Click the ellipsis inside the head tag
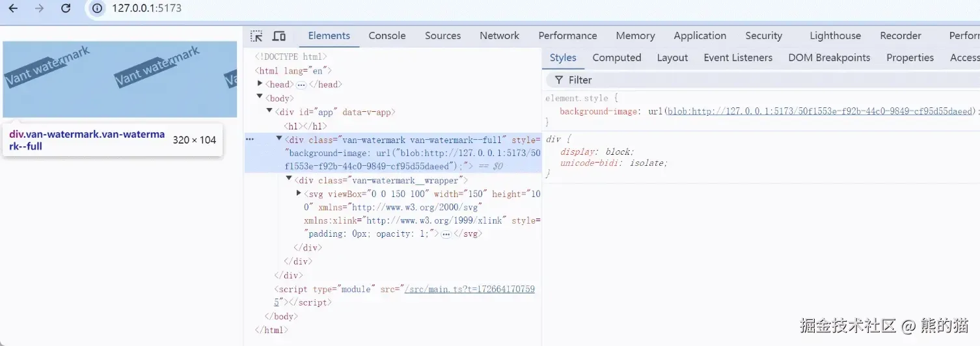 pyautogui.click(x=301, y=85)
